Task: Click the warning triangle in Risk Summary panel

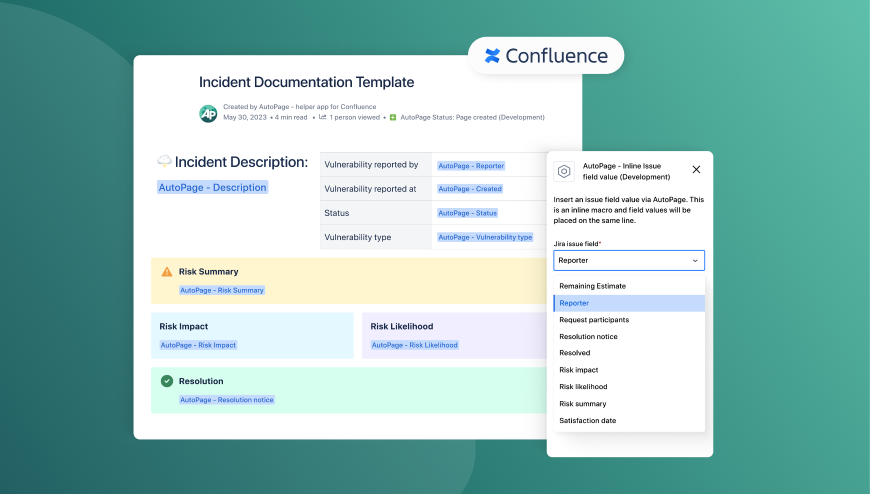Action: click(166, 271)
